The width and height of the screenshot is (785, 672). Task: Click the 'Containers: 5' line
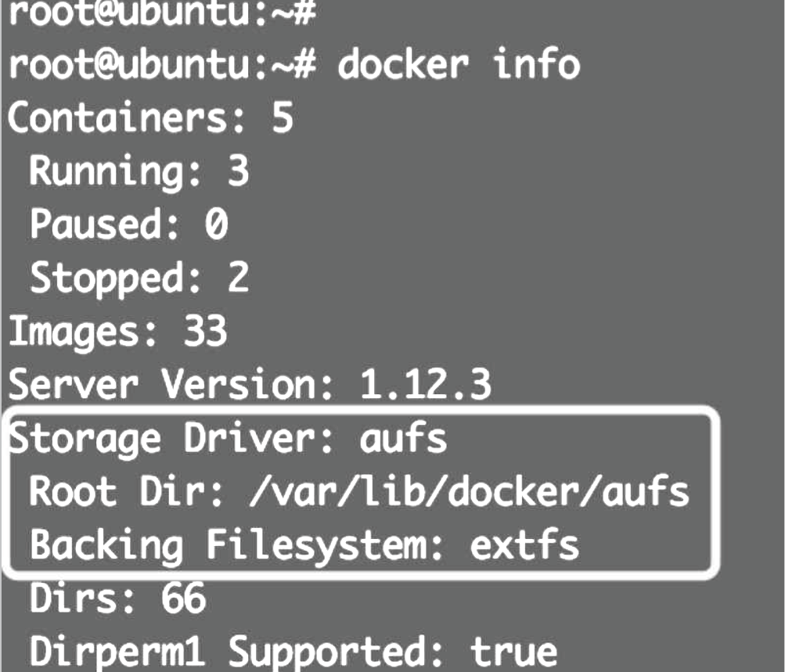click(150, 118)
